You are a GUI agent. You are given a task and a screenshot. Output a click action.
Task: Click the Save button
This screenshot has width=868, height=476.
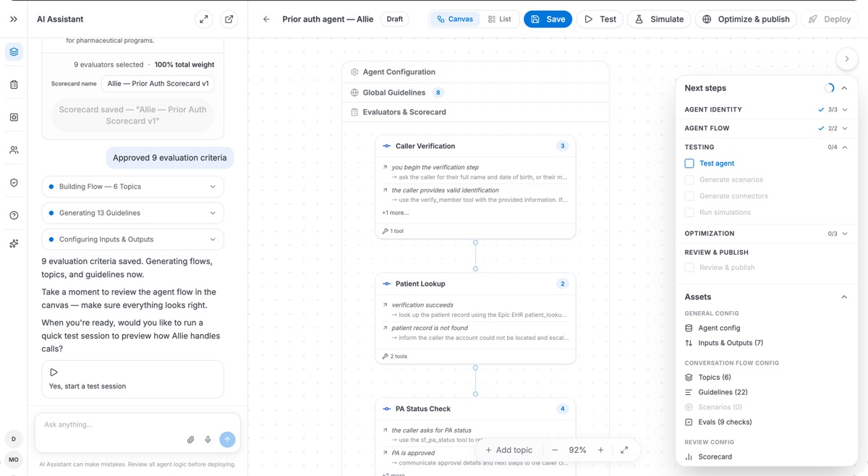[x=548, y=20]
